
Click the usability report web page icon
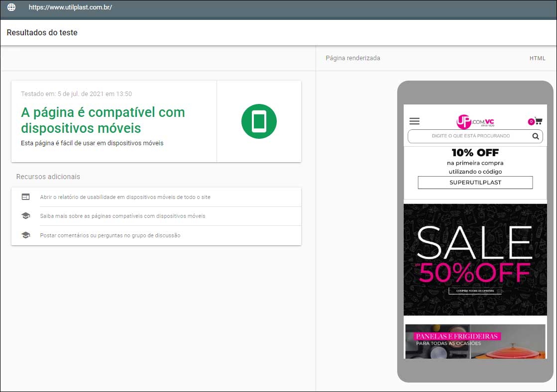tap(26, 197)
